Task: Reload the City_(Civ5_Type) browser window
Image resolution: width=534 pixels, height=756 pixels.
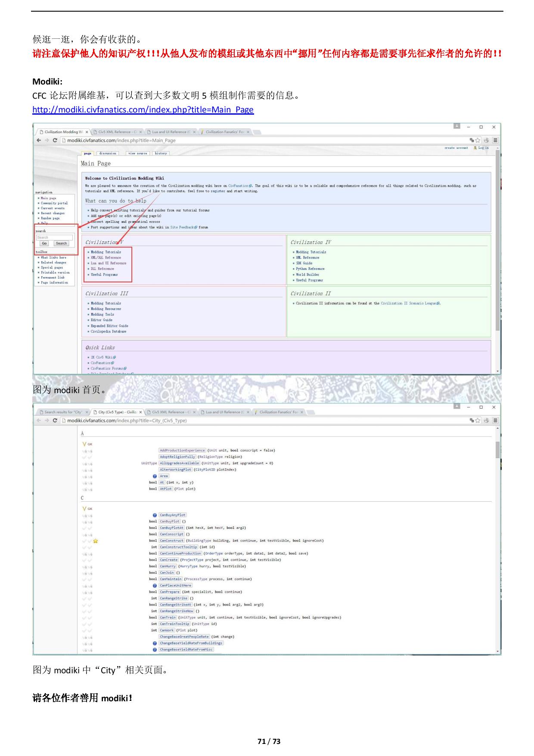Action: coord(55,420)
